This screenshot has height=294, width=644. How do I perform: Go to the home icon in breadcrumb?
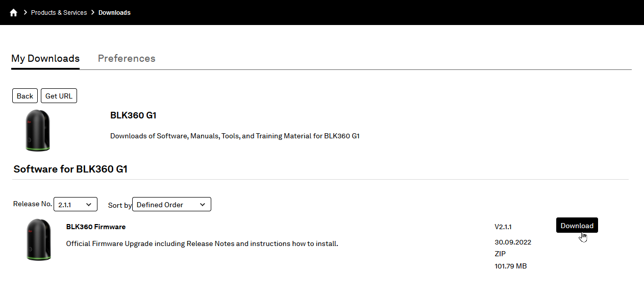click(14, 13)
